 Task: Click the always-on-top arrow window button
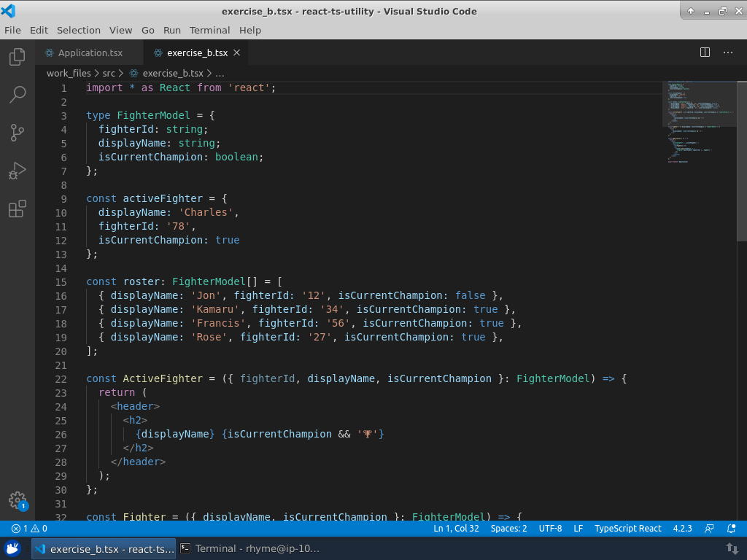[691, 11]
